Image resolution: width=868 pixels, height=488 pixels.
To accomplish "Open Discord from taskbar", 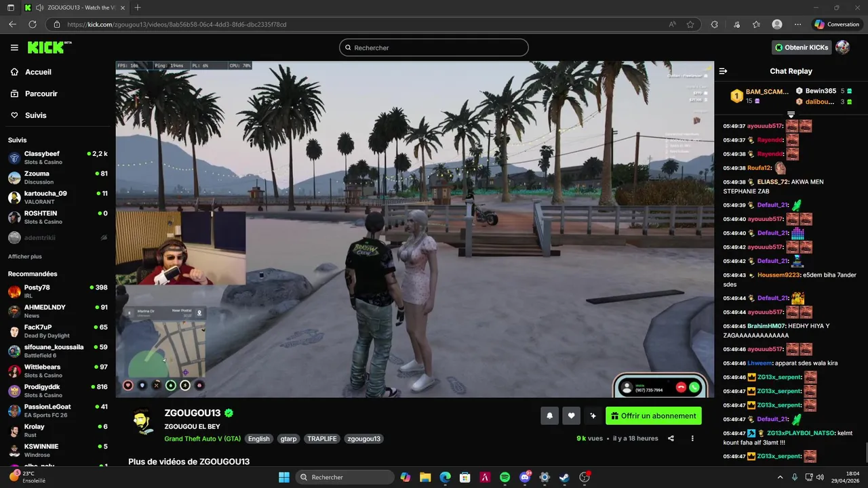I will [x=525, y=477].
